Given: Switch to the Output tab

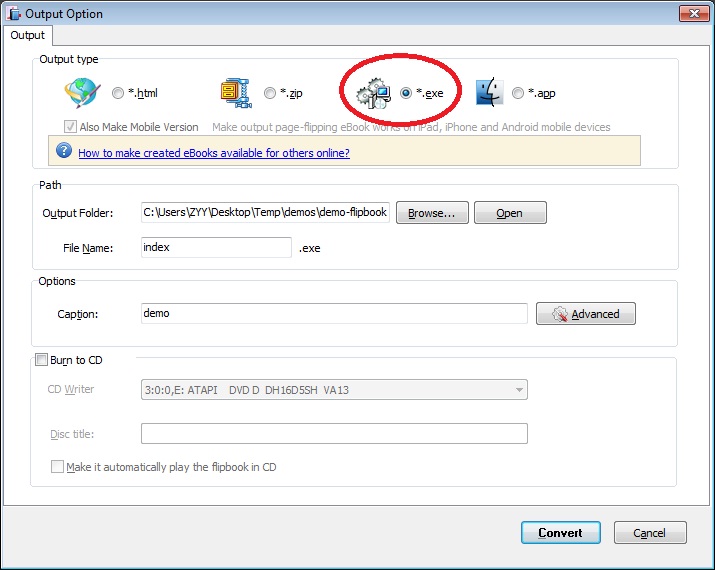Looking at the screenshot, I should [27, 35].
